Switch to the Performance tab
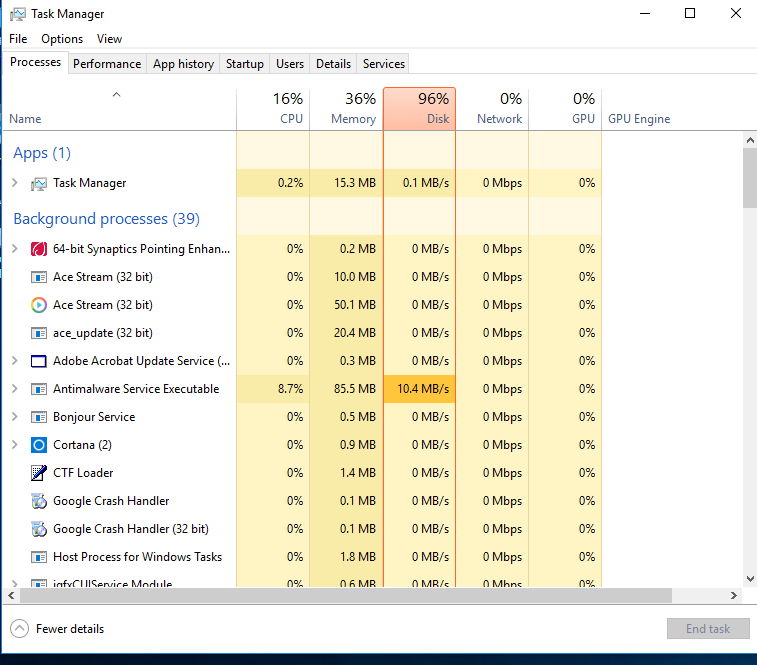 click(107, 64)
